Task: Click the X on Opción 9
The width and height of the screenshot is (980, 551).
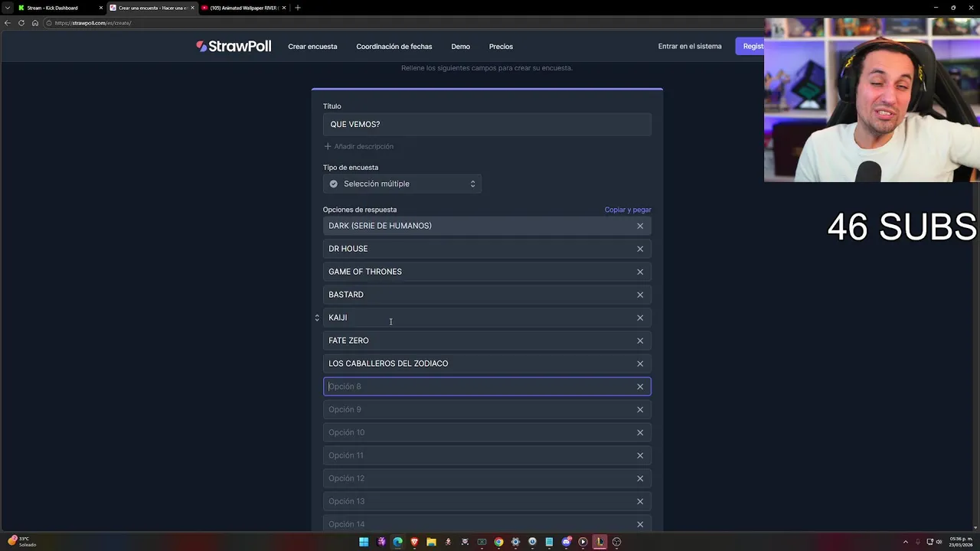Action: point(640,409)
